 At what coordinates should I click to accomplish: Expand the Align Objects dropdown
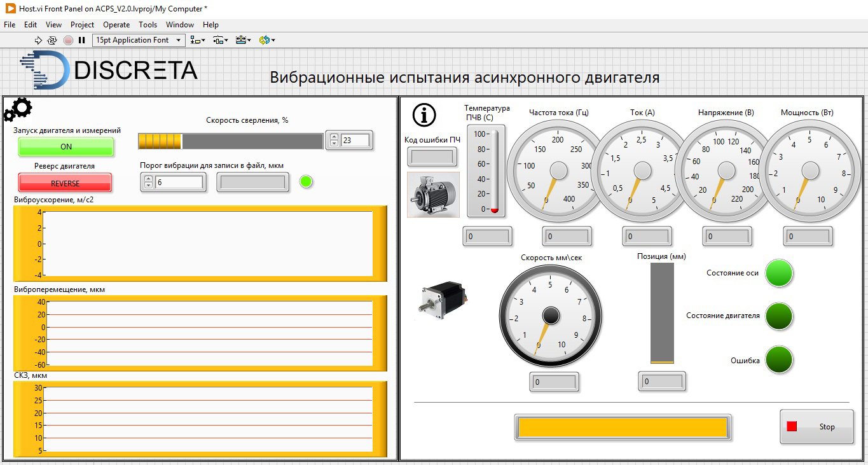click(197, 40)
